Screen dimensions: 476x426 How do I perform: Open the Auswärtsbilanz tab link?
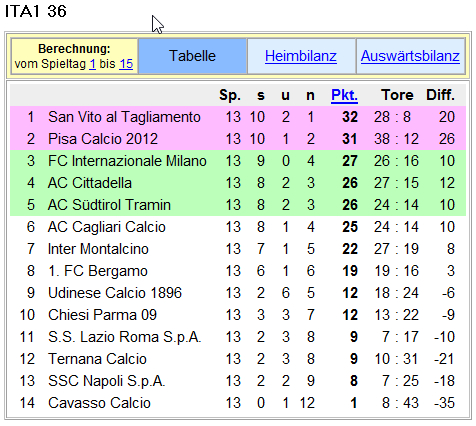click(x=410, y=56)
